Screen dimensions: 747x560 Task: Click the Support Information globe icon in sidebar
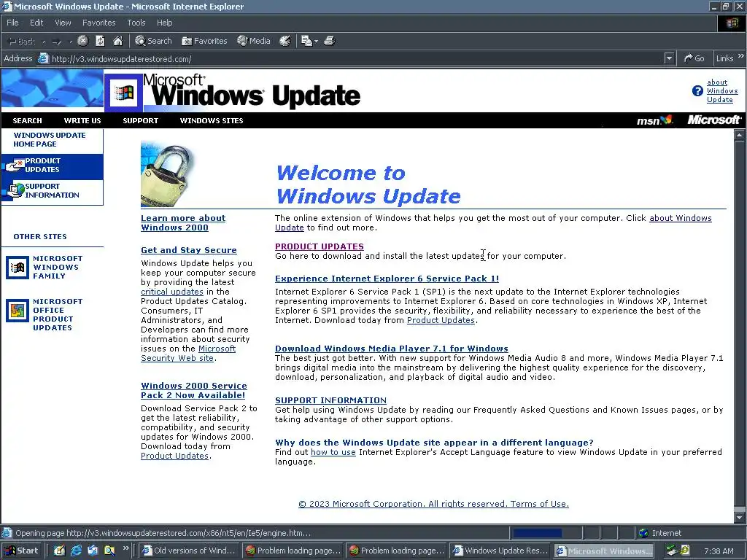click(15, 190)
